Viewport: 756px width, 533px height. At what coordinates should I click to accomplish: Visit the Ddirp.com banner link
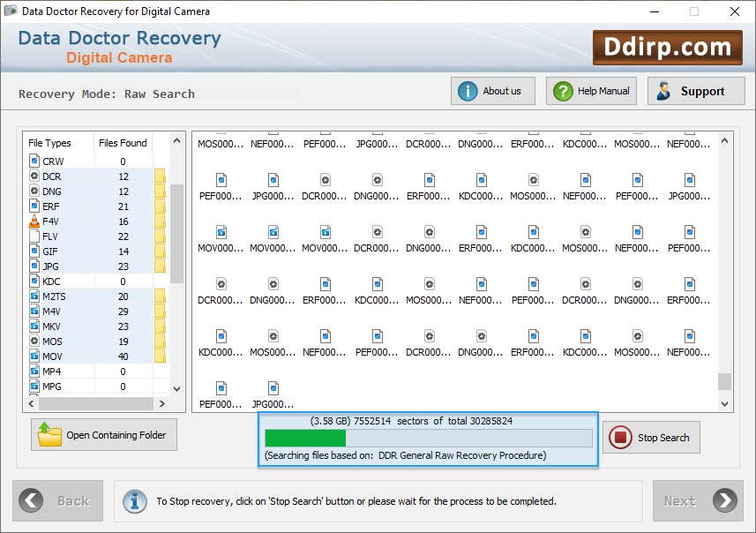click(x=667, y=48)
